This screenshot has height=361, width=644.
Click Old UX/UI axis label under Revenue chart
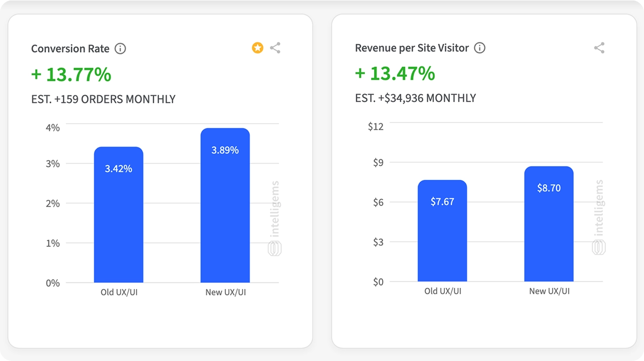(443, 291)
